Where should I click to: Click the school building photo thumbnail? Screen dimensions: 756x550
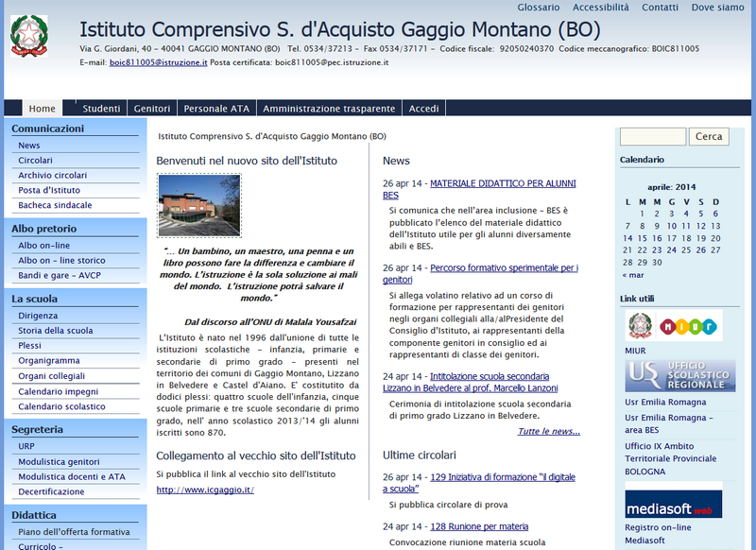coord(199,205)
